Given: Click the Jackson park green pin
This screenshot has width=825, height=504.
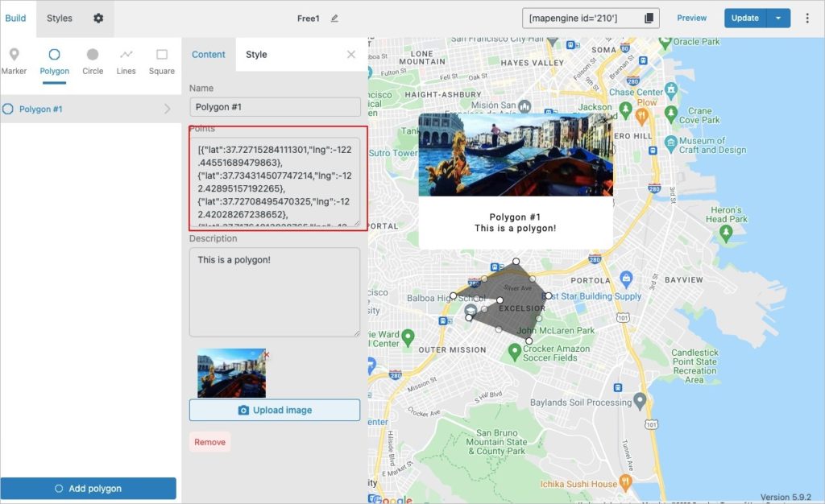Looking at the screenshot, I should pos(625,109).
